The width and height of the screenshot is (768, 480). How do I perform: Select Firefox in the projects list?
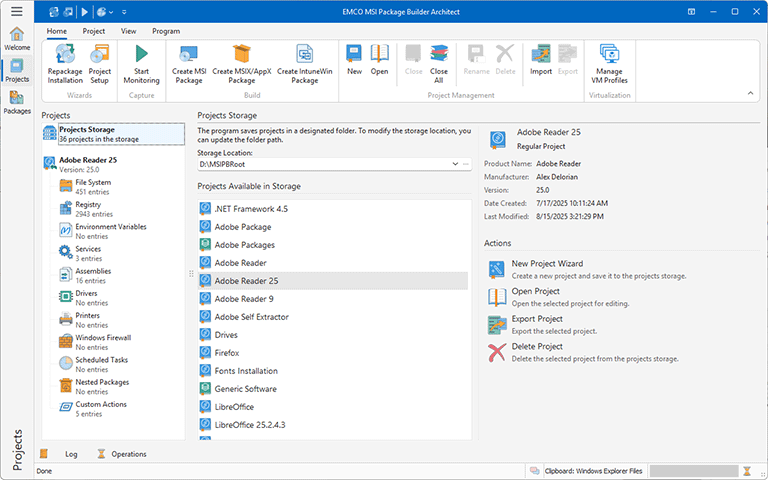click(x=225, y=353)
